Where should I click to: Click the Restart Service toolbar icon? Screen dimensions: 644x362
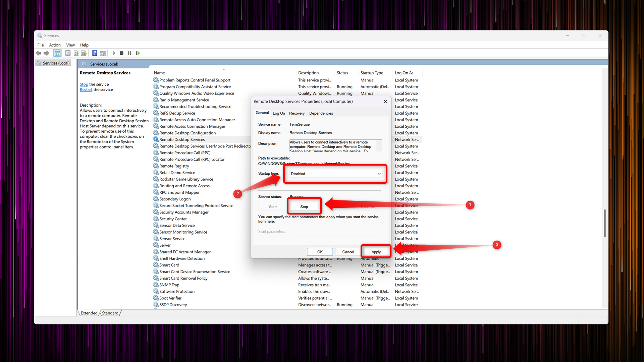coord(138,53)
